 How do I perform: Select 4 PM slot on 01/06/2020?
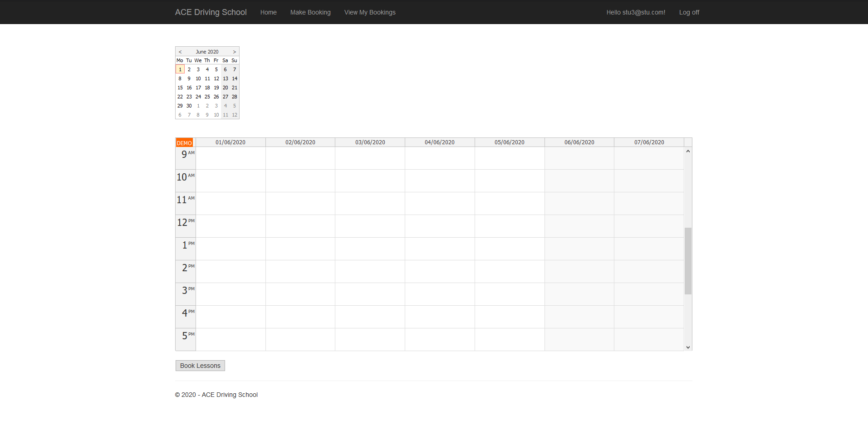pos(230,317)
